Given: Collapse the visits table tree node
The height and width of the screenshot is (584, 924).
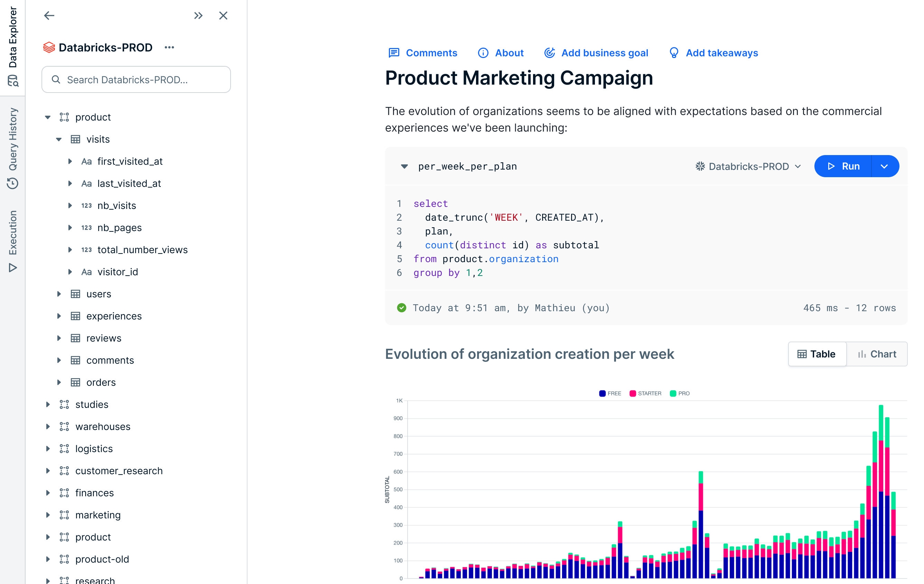Looking at the screenshot, I should point(59,139).
